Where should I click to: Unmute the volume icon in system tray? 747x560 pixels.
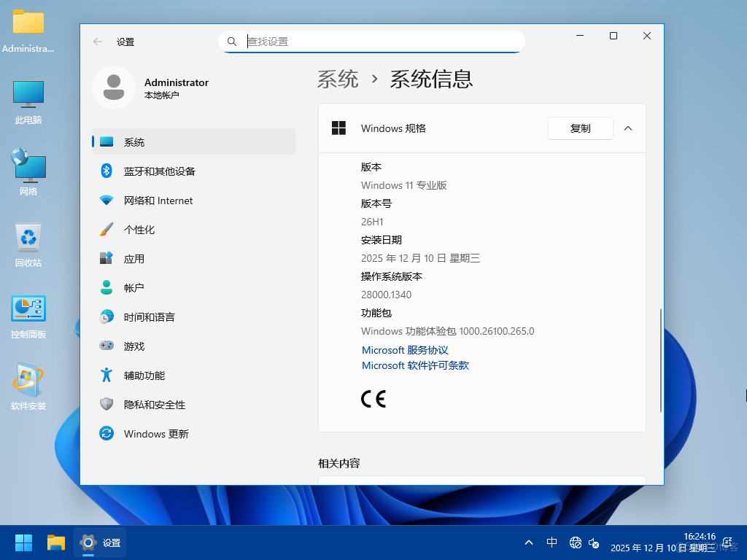click(x=594, y=544)
